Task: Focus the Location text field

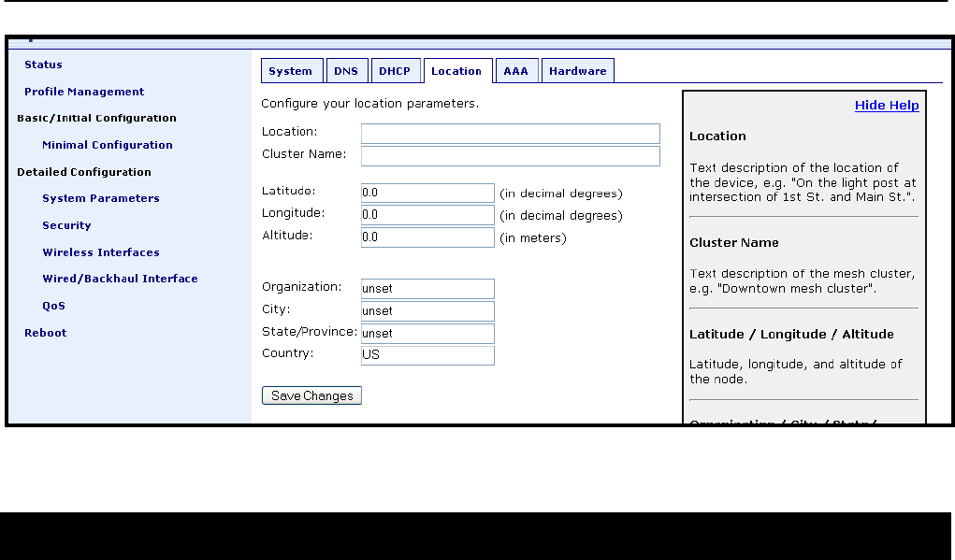Action: (x=511, y=134)
